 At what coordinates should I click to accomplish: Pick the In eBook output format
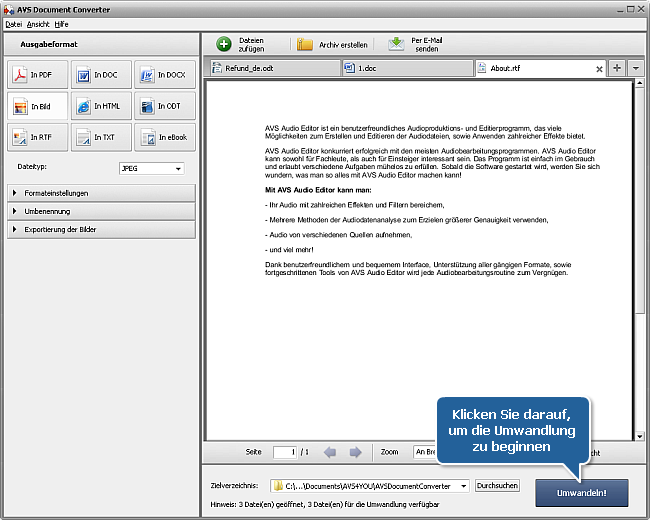coord(165,137)
